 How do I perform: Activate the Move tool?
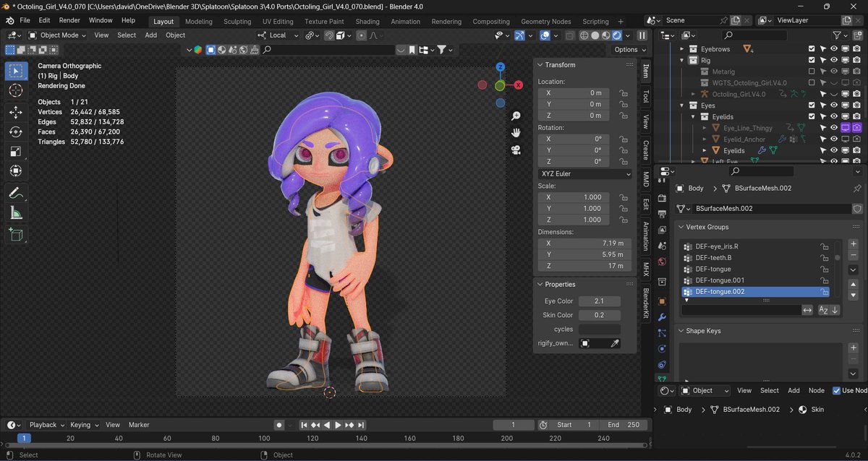(x=16, y=112)
